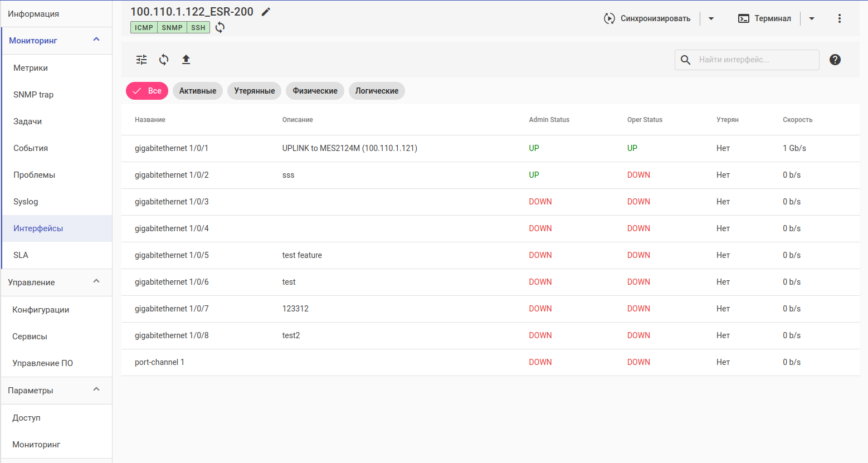The image size is (868, 463).
Task: Click description '123312'
Action: [x=295, y=309]
